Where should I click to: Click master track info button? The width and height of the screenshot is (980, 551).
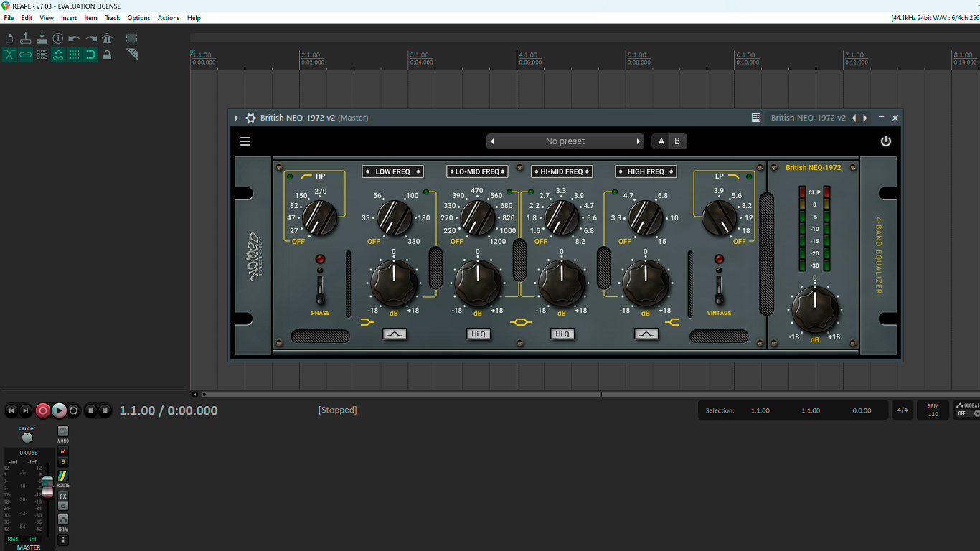63,540
